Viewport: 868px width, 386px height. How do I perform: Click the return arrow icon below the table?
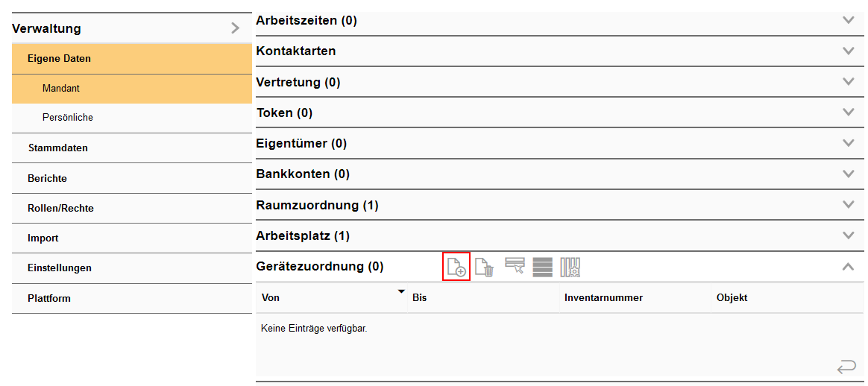[846, 367]
